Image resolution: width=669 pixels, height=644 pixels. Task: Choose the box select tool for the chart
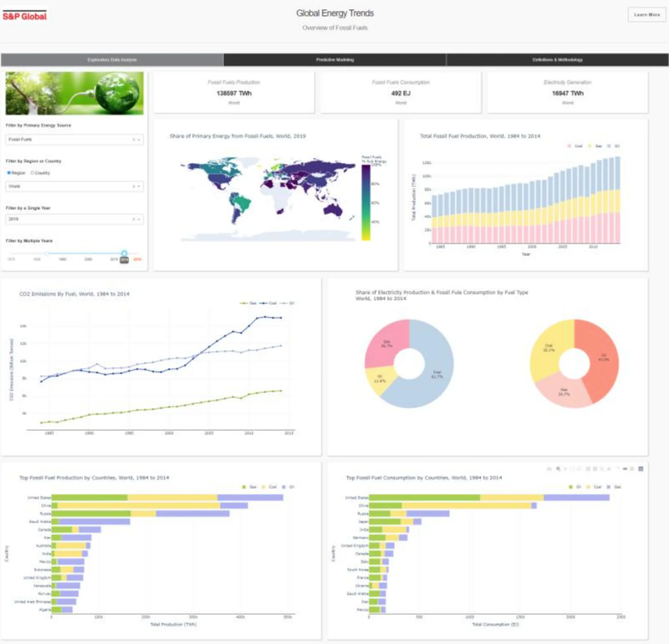[572, 469]
